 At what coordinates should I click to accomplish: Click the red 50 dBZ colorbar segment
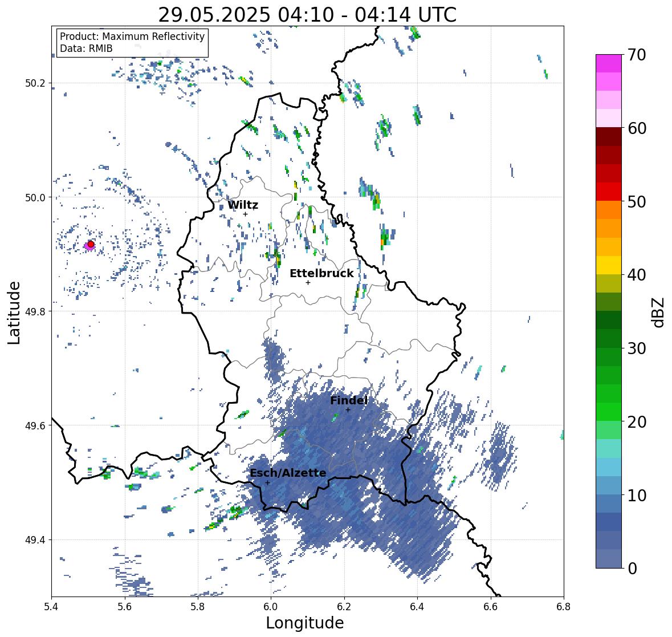pos(608,192)
